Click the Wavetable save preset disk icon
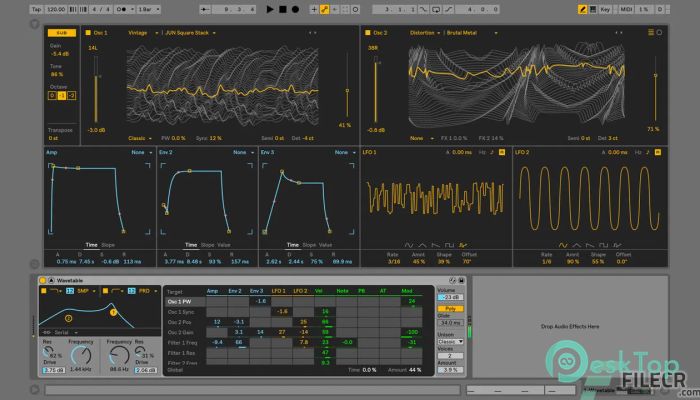700x400 pixels. (x=461, y=280)
